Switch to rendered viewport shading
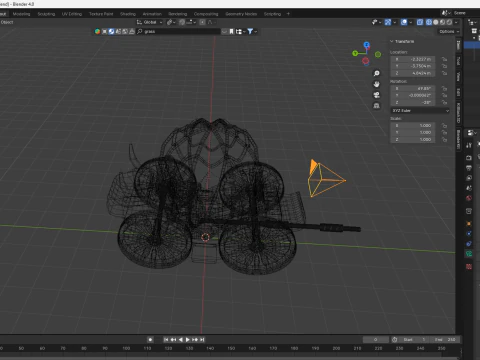Image resolution: width=480 pixels, height=360 pixels. [x=449, y=22]
